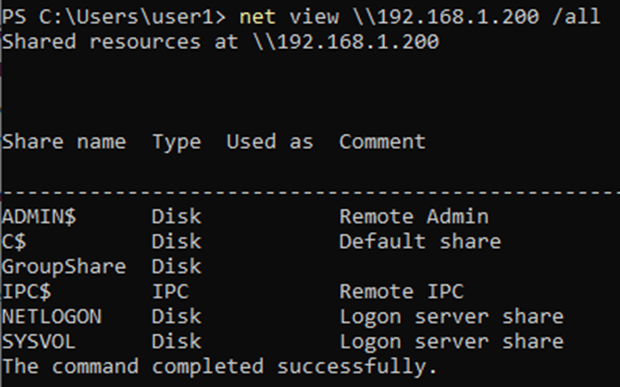Image resolution: width=620 pixels, height=387 pixels.
Task: Click the IPC$ share name
Action: click(x=26, y=292)
